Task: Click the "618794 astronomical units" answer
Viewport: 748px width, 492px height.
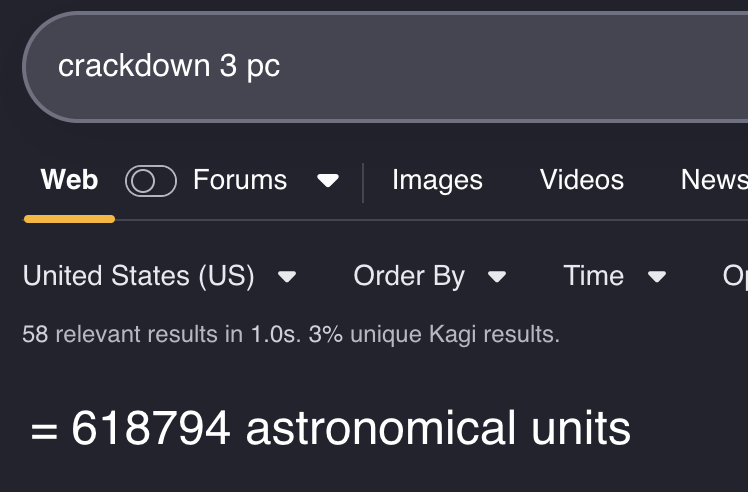Action: 351,429
